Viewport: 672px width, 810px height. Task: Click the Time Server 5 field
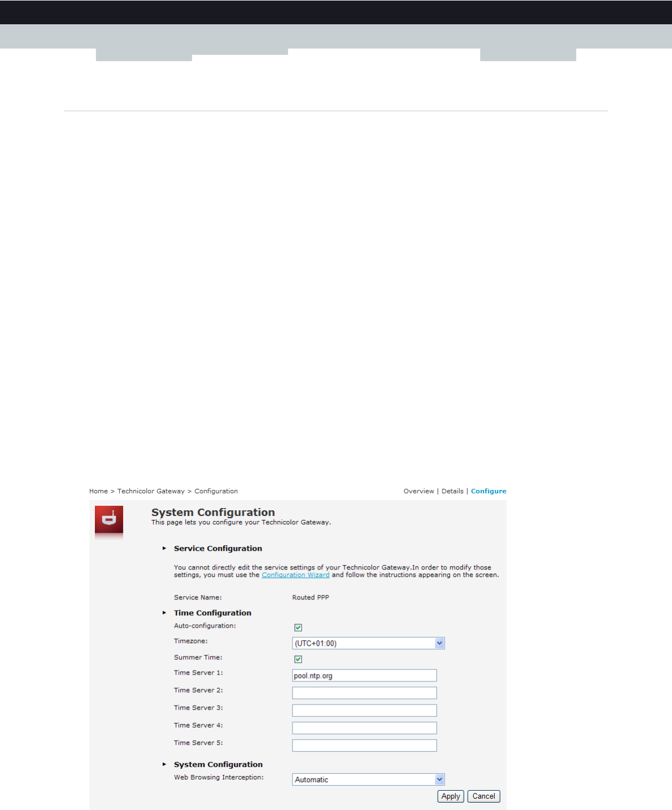pyautogui.click(x=364, y=746)
